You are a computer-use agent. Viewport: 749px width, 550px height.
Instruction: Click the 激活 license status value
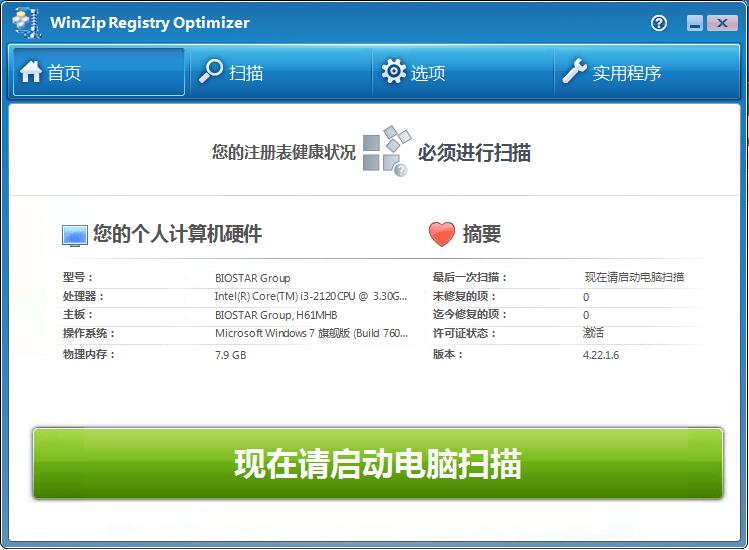coord(593,333)
